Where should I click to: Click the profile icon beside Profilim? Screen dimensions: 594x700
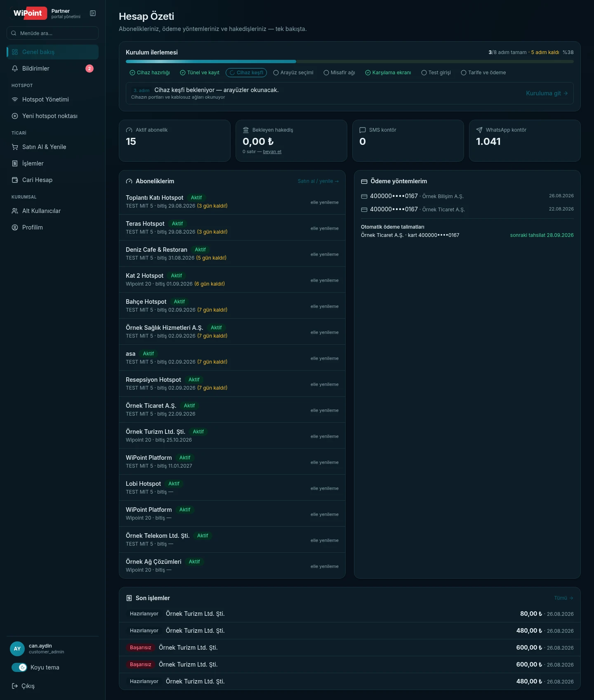tap(15, 227)
